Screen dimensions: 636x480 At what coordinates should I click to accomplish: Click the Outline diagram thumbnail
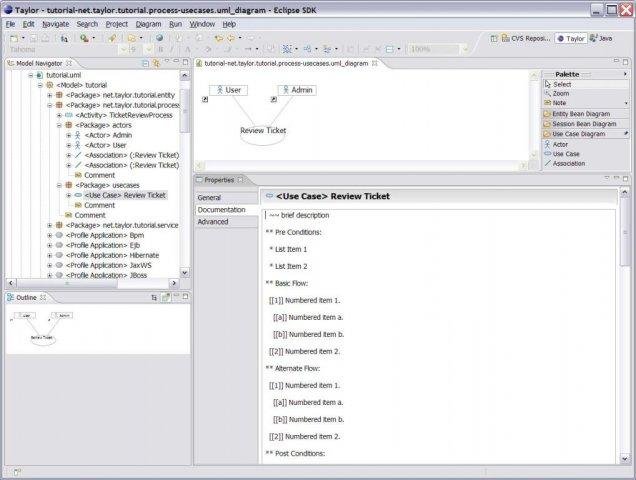tap(42, 328)
